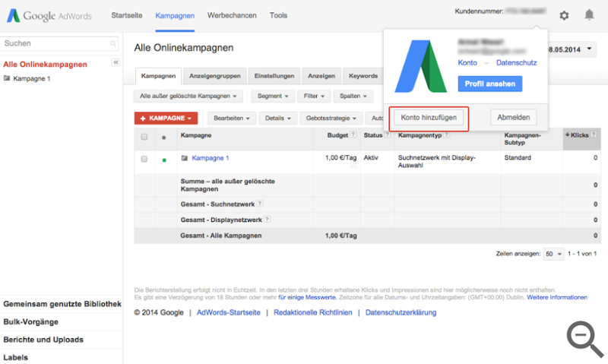Open the AdWords-Startseite footer link
608x364 pixels.
click(229, 312)
